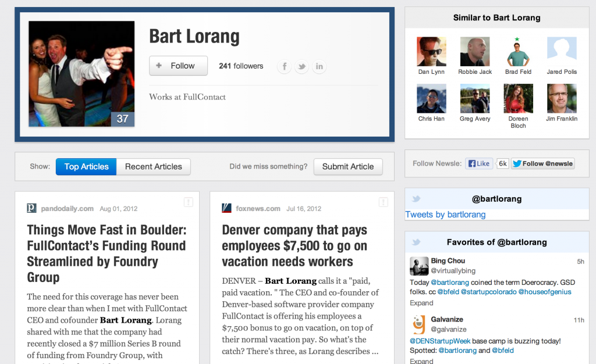View Jared Polis's profile thumbnail
Viewport: 596px width, 364px height.
[562, 52]
